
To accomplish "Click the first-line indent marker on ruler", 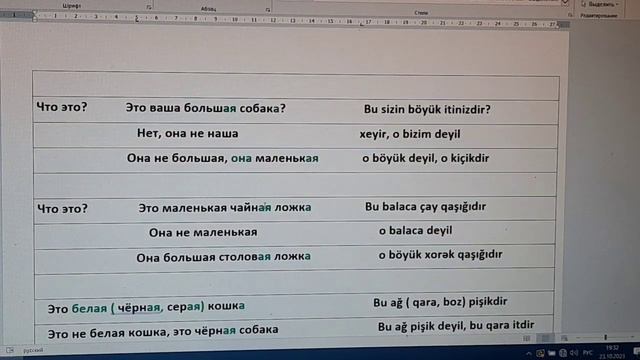I will coord(35,13).
